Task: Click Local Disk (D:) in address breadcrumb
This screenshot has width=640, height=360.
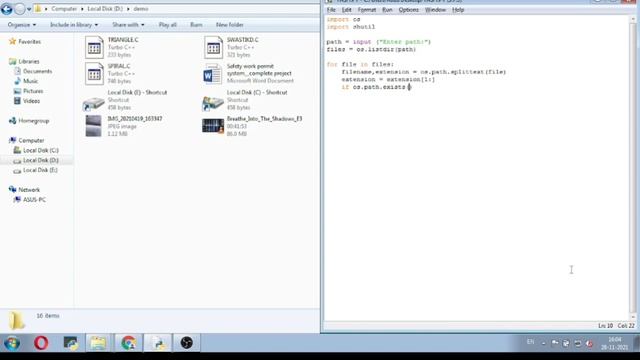Action: coord(105,9)
